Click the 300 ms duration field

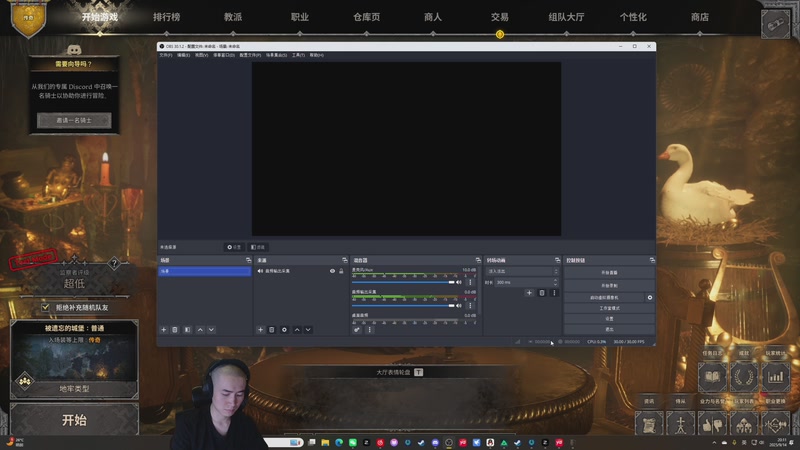click(527, 282)
